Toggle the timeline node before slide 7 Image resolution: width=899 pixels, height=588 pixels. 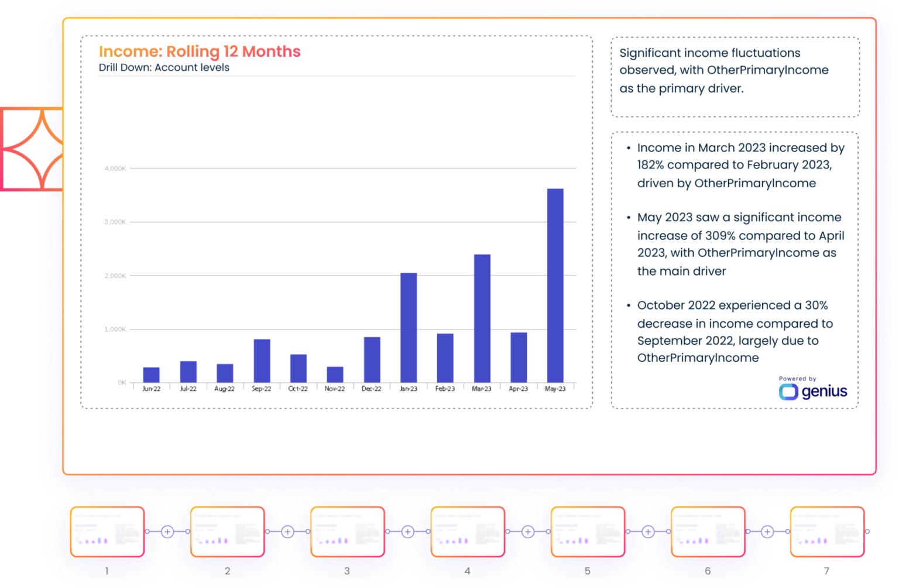coord(768,532)
